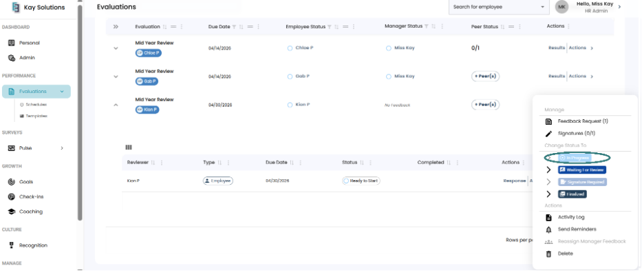This screenshot has height=275, width=644.
Task: Change status to Waiting For Review
Action: (582, 170)
